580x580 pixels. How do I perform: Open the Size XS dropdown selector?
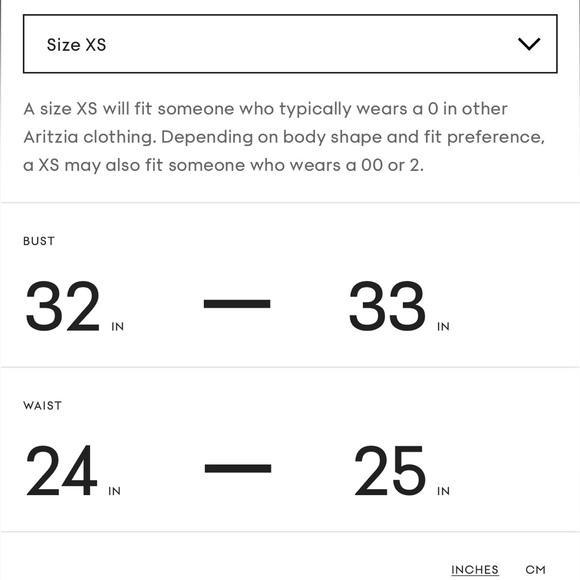pyautogui.click(x=290, y=44)
